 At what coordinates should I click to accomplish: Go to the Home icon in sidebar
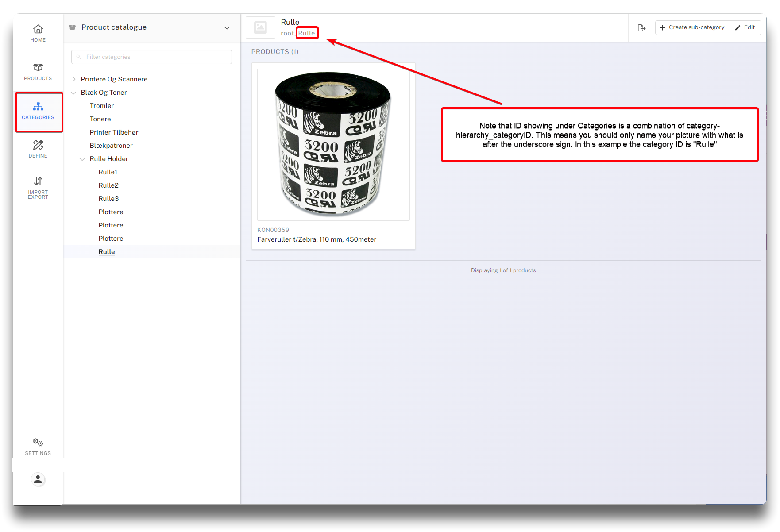[x=38, y=29]
